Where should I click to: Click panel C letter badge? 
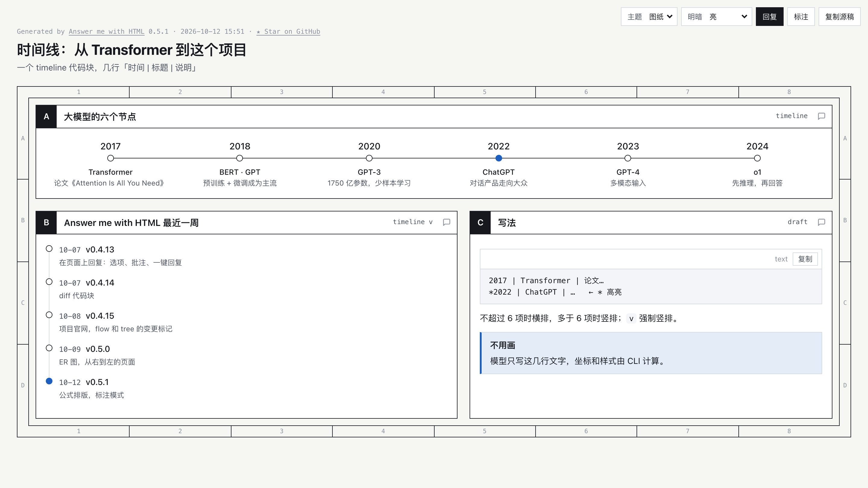click(x=480, y=223)
